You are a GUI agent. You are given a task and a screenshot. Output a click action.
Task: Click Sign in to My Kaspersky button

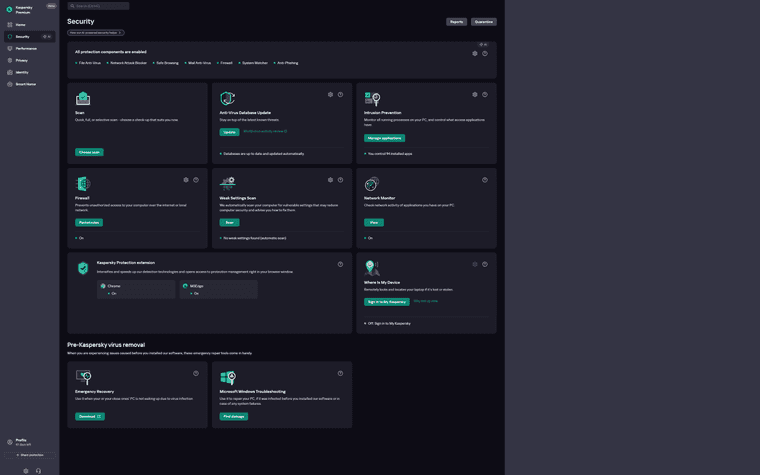click(387, 301)
